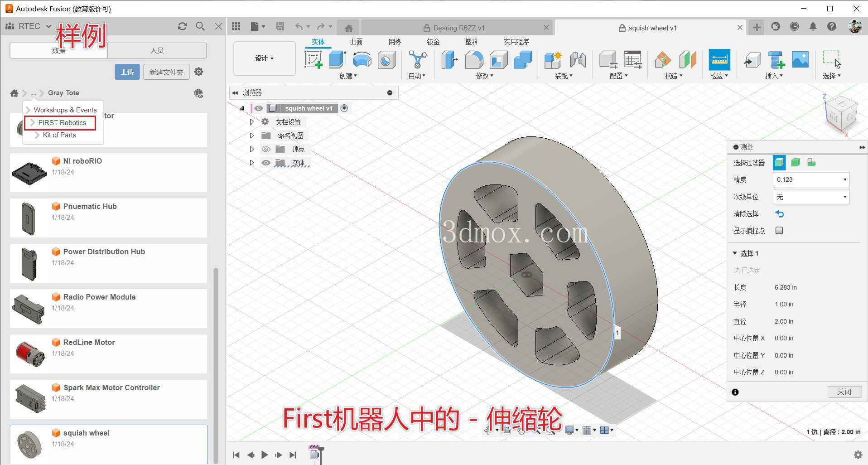Expand the 命名视图 tree node

coord(252,136)
